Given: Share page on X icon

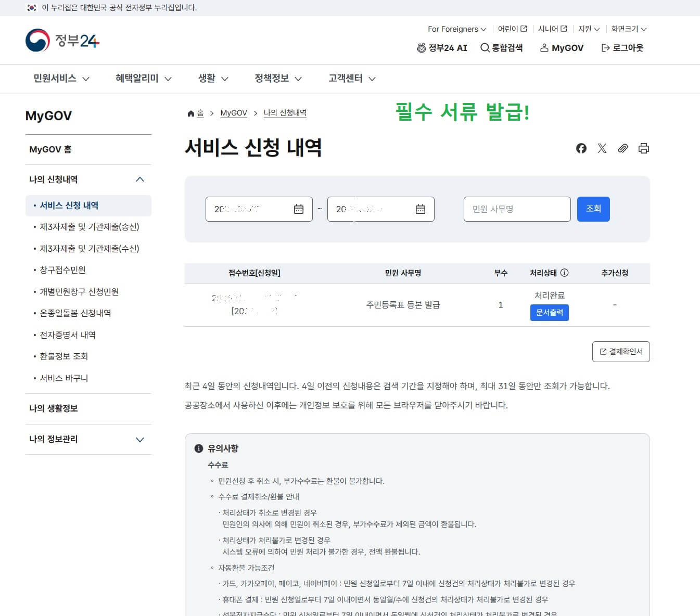Looking at the screenshot, I should 602,148.
